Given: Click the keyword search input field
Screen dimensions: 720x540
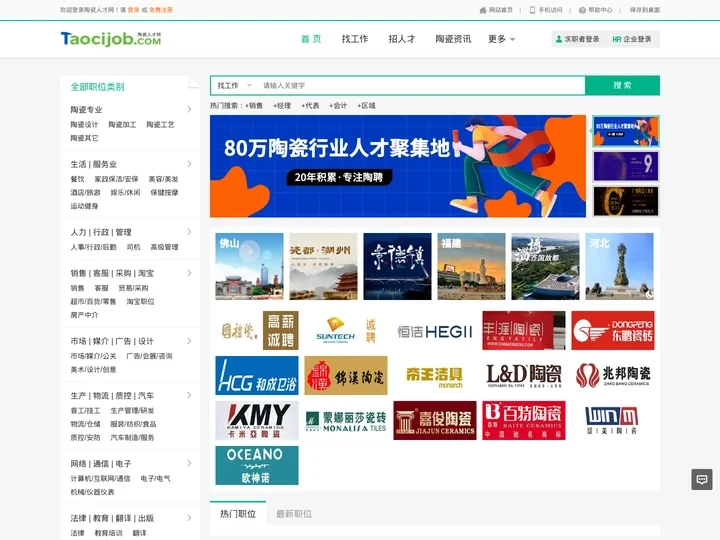Looking at the screenshot, I should click(x=420, y=85).
